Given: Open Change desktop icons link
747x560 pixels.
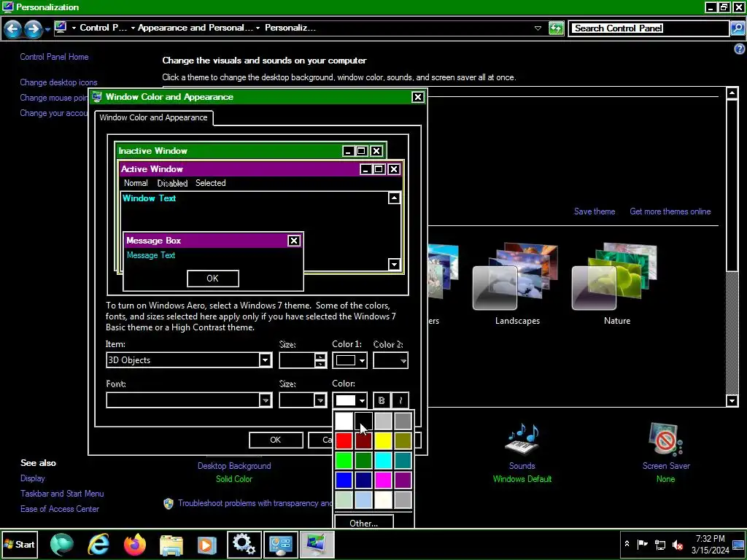Looking at the screenshot, I should point(58,82).
